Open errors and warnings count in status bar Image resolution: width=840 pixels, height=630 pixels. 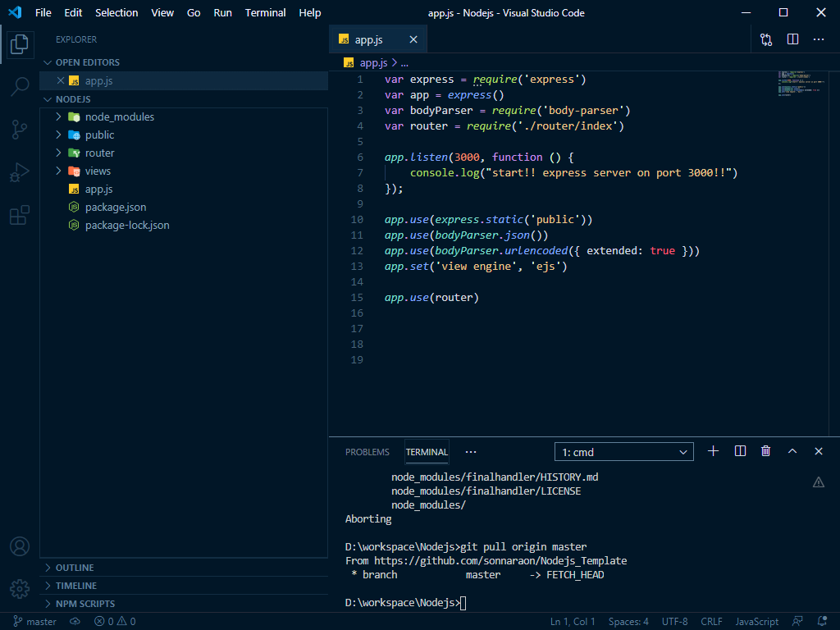click(115, 622)
